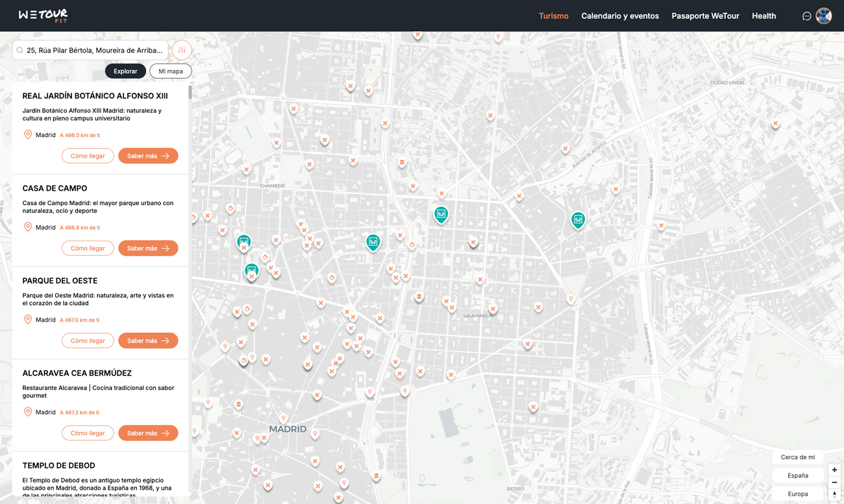
Task: Click magnifier icon in the search box
Action: 20,50
